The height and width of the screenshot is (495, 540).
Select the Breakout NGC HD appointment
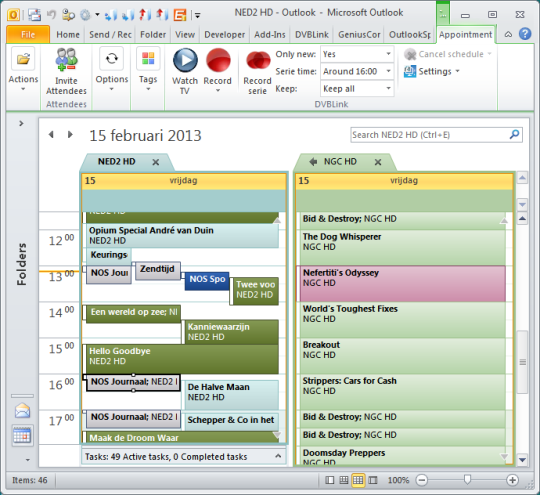pos(402,355)
